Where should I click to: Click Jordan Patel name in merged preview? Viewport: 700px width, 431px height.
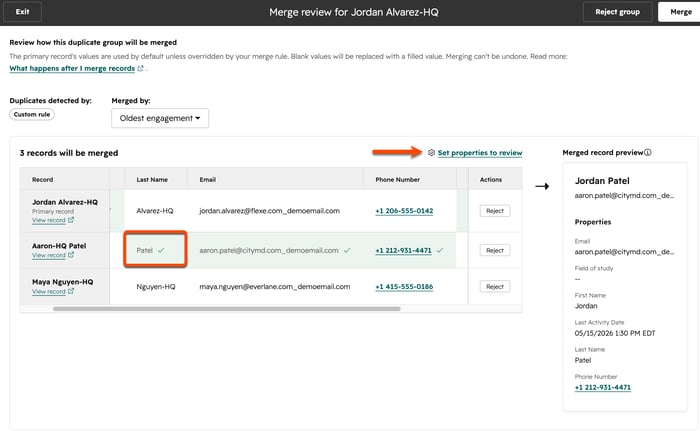pos(602,181)
